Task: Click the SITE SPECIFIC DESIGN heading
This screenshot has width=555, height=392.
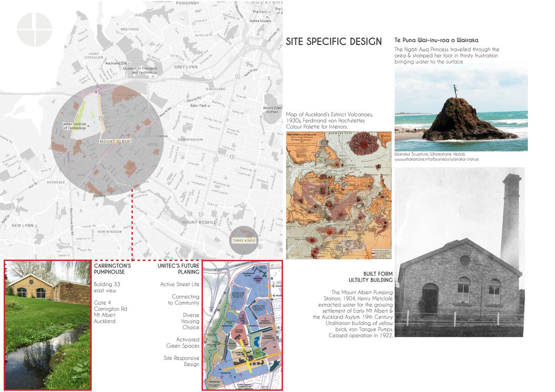Action: (x=334, y=42)
